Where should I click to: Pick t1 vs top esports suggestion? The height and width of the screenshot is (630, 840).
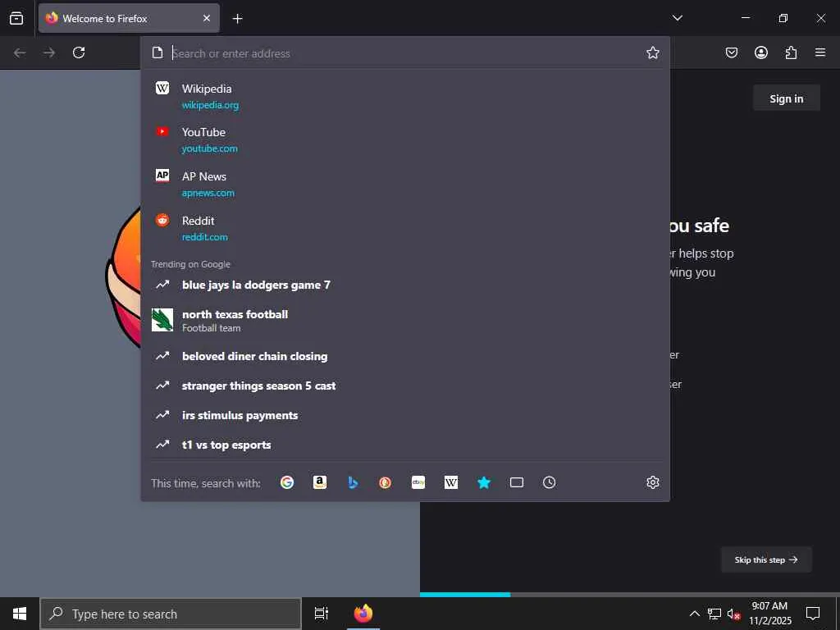pyautogui.click(x=405, y=445)
